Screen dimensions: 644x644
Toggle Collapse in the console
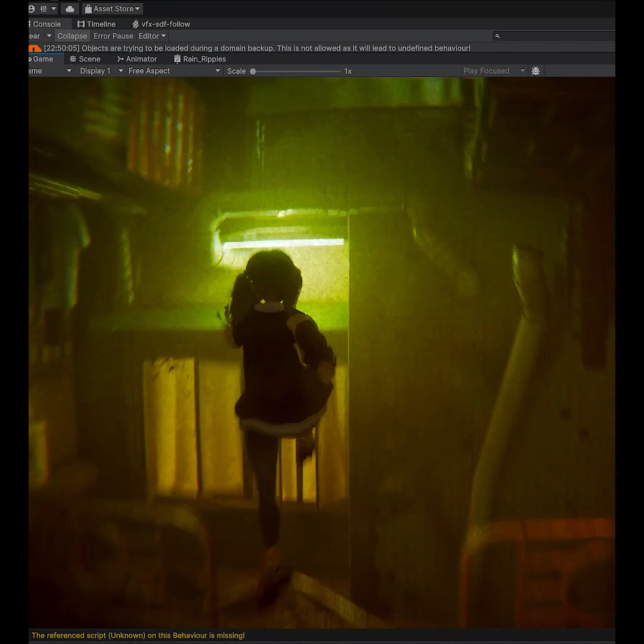point(72,36)
